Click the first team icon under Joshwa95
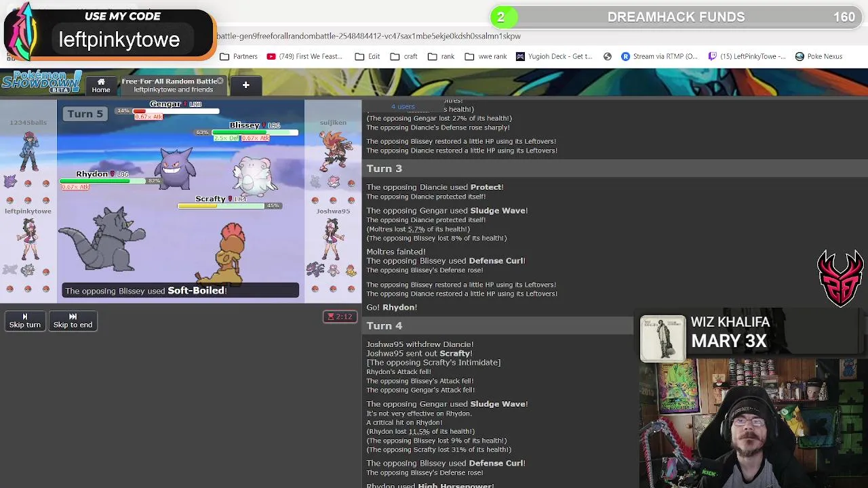Viewport: 868px width, 488px height. (316, 270)
